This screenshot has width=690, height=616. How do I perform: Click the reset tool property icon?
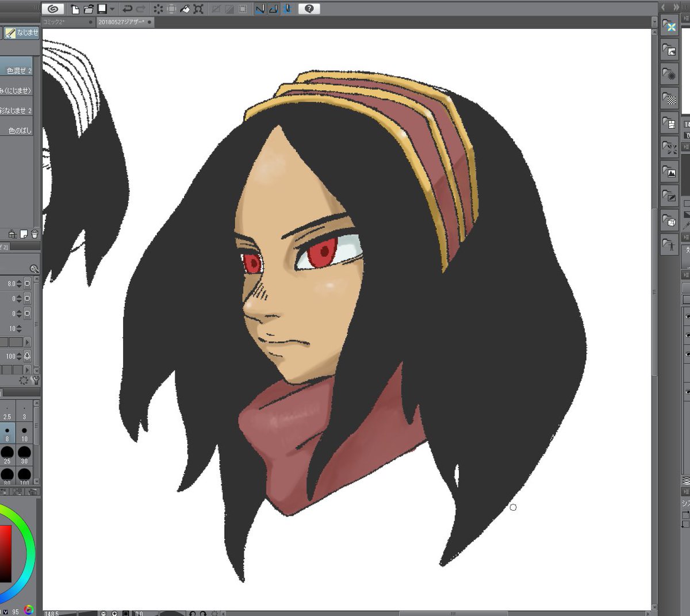pos(24,380)
